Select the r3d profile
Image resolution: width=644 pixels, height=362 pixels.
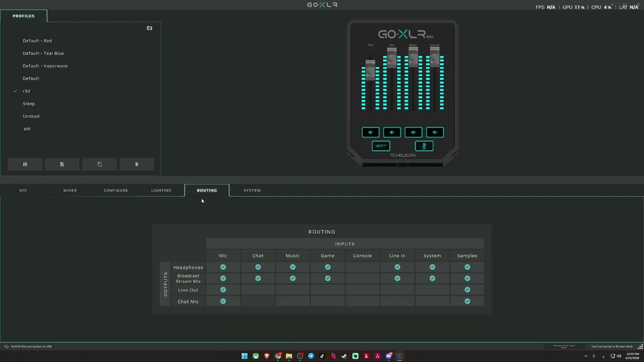(x=26, y=91)
